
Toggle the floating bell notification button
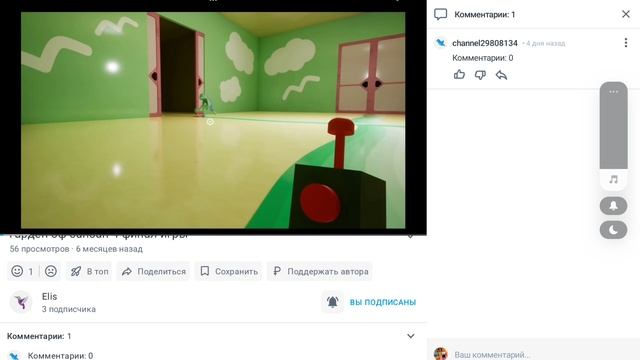tap(613, 206)
